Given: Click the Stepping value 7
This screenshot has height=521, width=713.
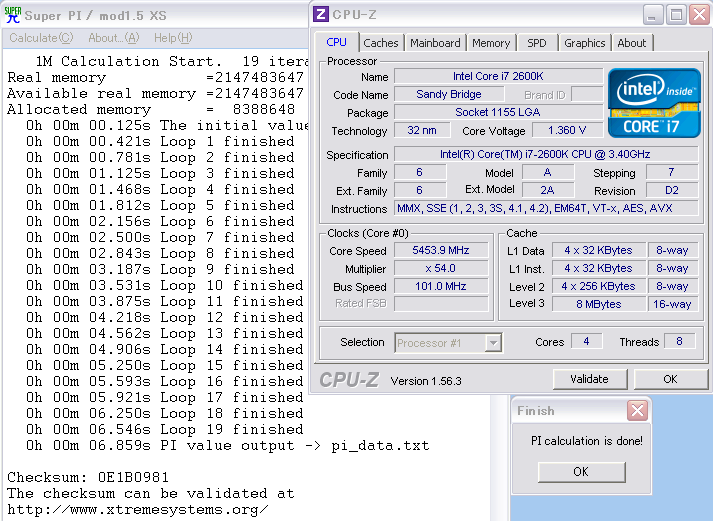Looking at the screenshot, I should (672, 172).
